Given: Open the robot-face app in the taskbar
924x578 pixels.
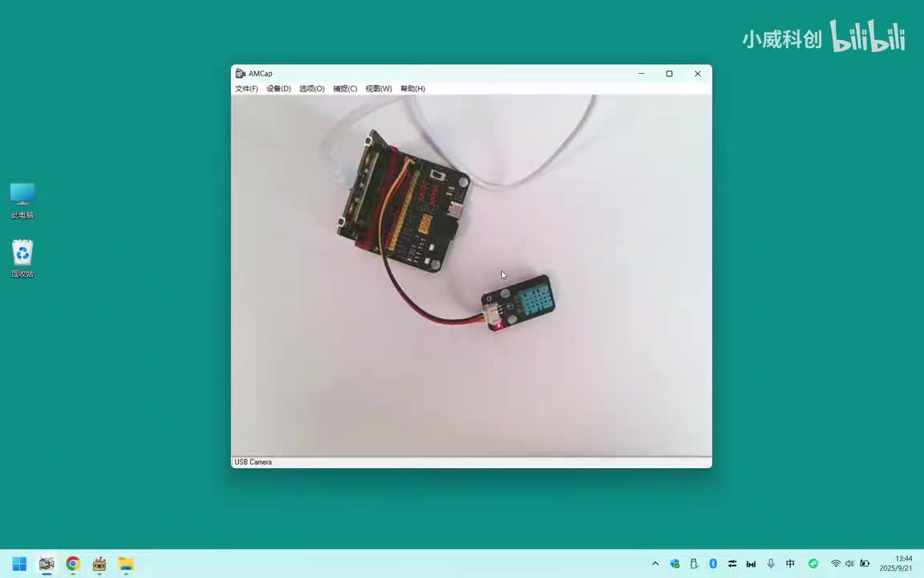Looking at the screenshot, I should [x=99, y=564].
